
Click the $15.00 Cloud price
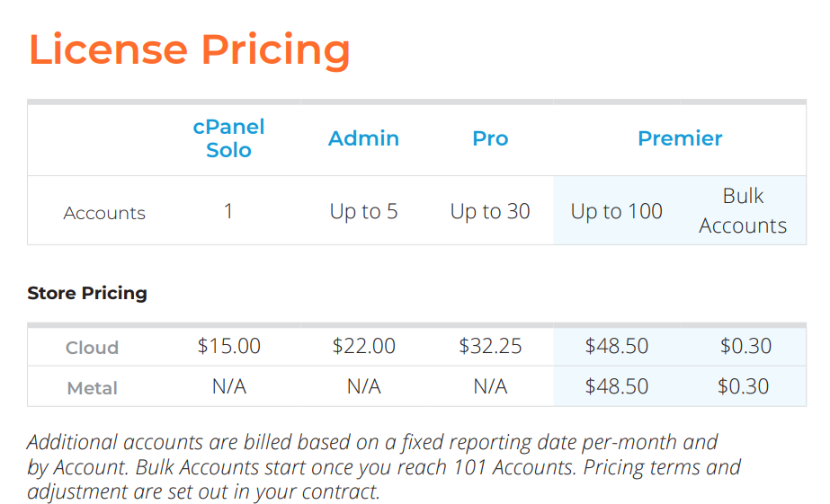[x=228, y=347]
